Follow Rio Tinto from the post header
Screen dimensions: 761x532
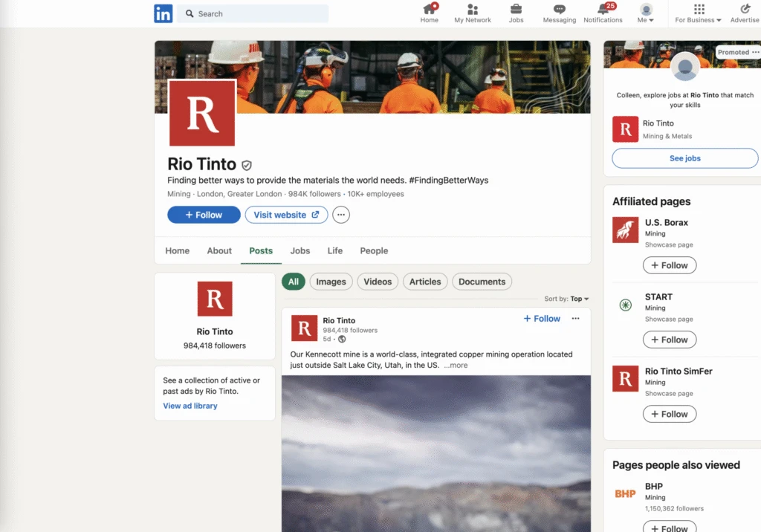click(542, 319)
